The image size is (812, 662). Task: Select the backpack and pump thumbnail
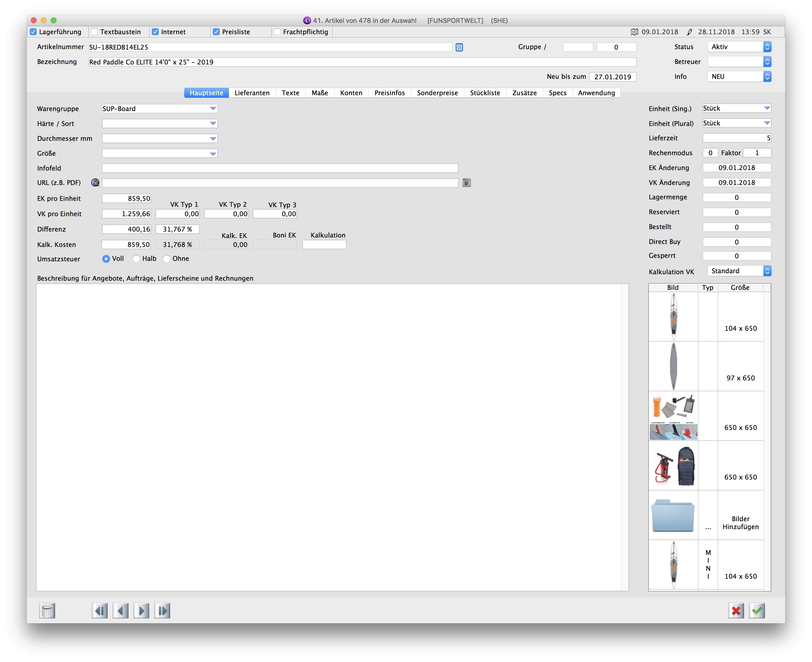click(674, 466)
